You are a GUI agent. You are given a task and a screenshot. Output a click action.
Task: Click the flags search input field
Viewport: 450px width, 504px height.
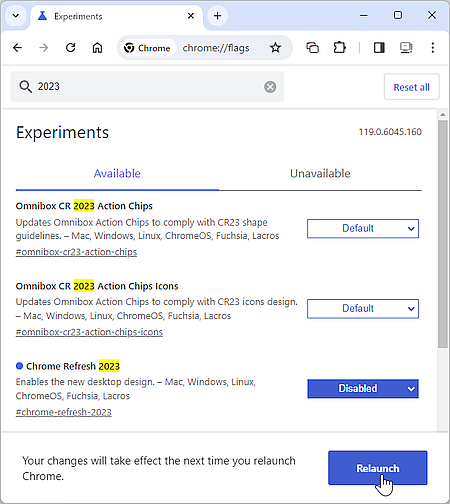point(147,87)
